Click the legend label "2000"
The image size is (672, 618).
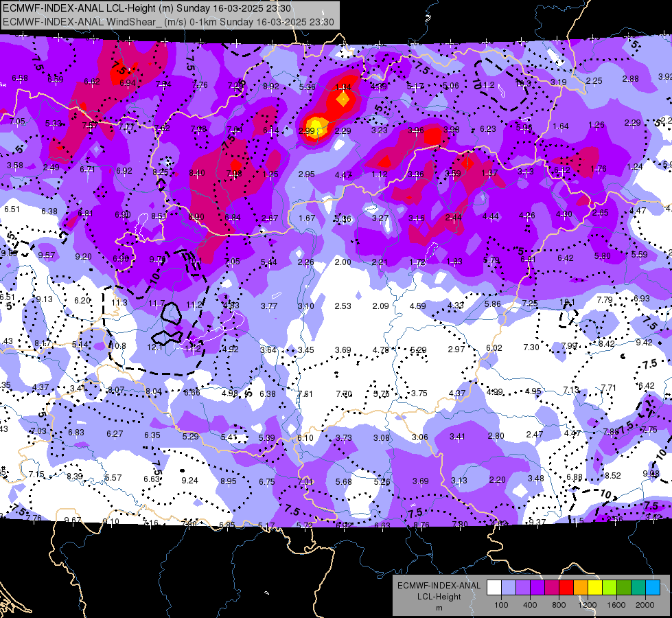[645, 605]
